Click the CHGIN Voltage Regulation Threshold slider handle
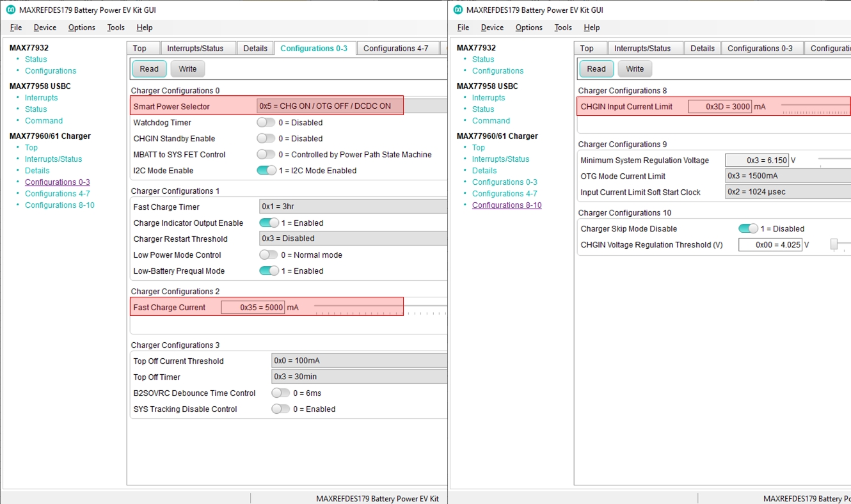851x504 pixels. pyautogui.click(x=834, y=244)
